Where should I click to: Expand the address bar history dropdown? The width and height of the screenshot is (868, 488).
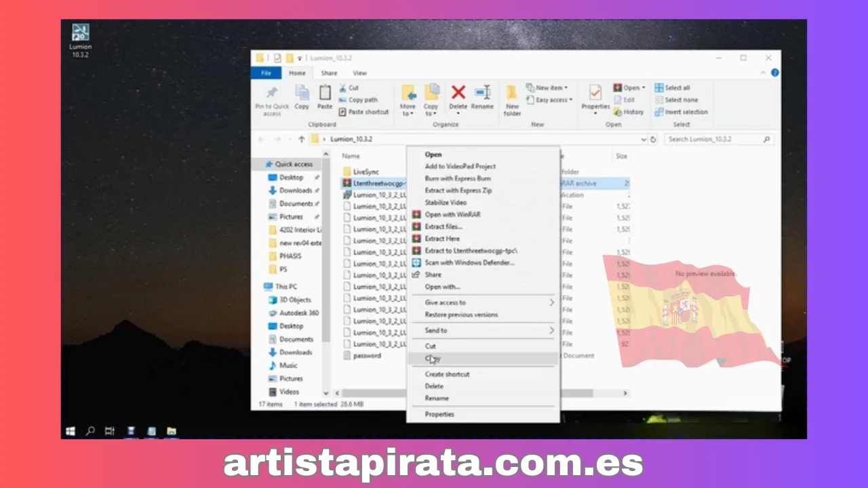644,139
